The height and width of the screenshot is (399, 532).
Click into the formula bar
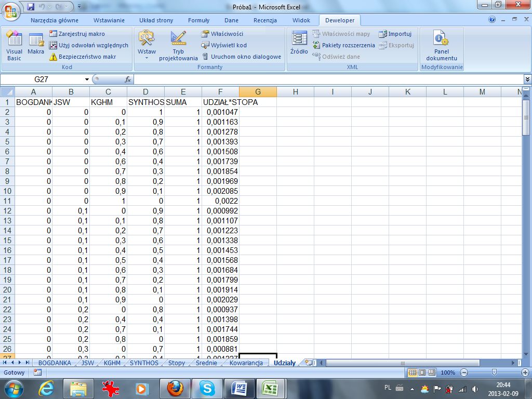click(328, 79)
